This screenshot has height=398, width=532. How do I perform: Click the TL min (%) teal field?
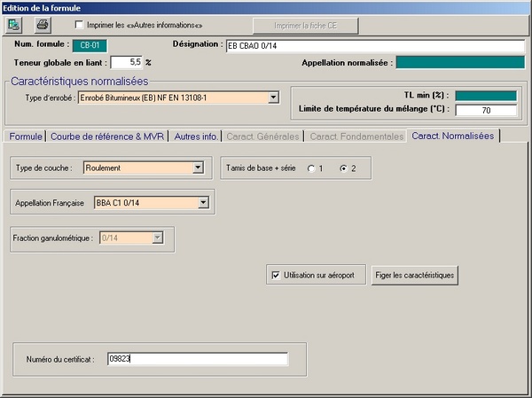coord(485,96)
